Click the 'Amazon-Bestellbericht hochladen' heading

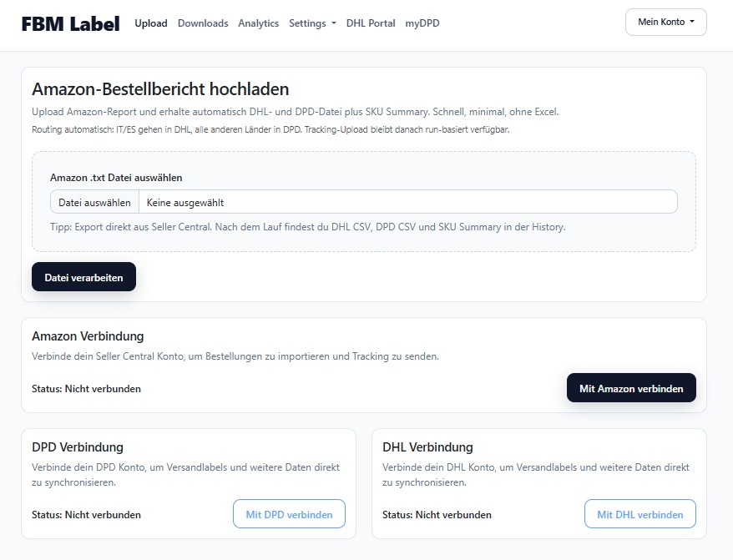(160, 89)
